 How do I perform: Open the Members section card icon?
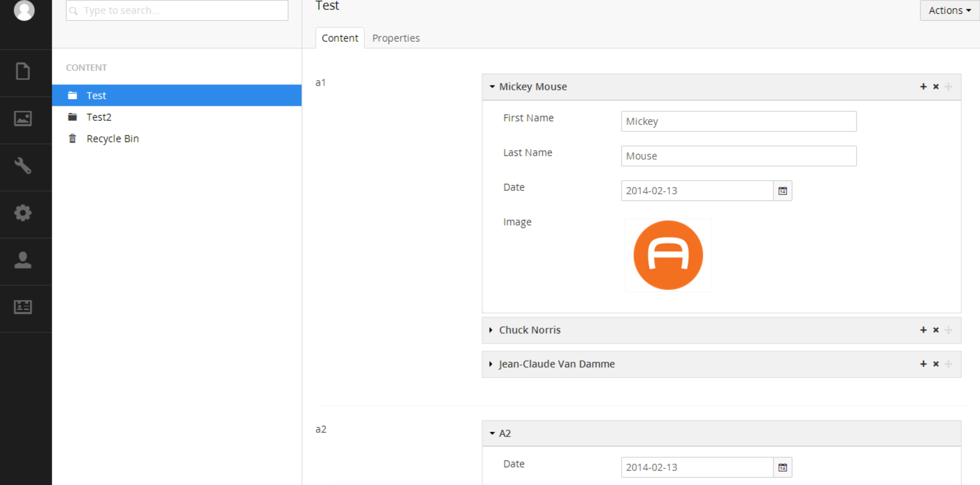click(23, 307)
